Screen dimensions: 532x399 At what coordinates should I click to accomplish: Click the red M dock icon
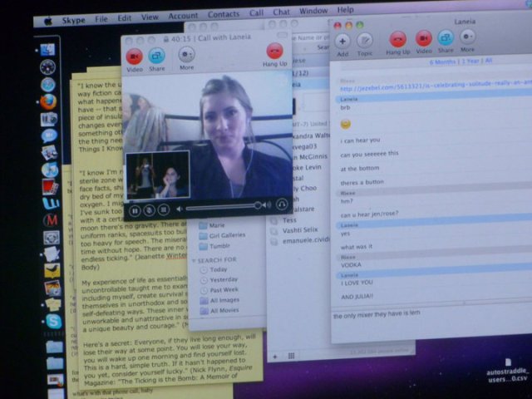pyautogui.click(x=51, y=220)
